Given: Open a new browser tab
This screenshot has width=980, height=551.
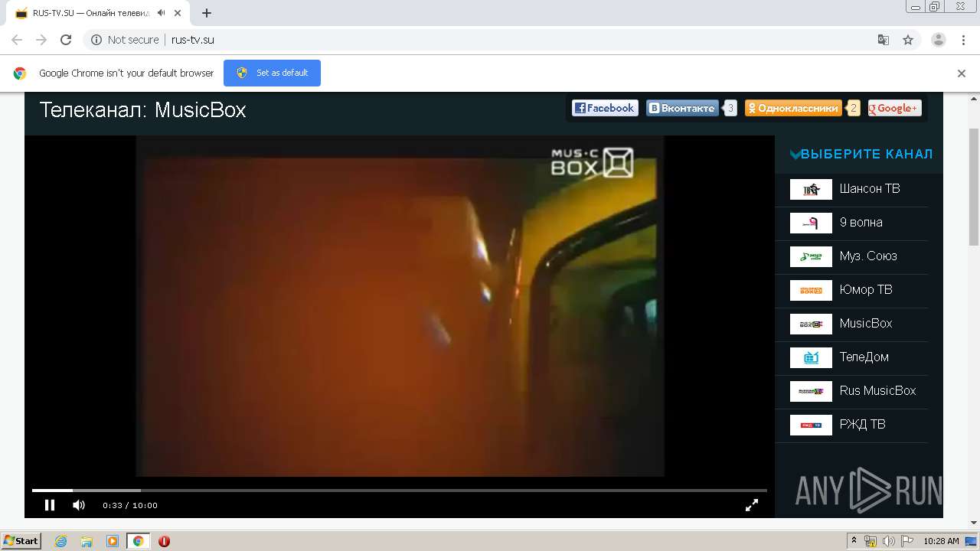Looking at the screenshot, I should [x=207, y=13].
